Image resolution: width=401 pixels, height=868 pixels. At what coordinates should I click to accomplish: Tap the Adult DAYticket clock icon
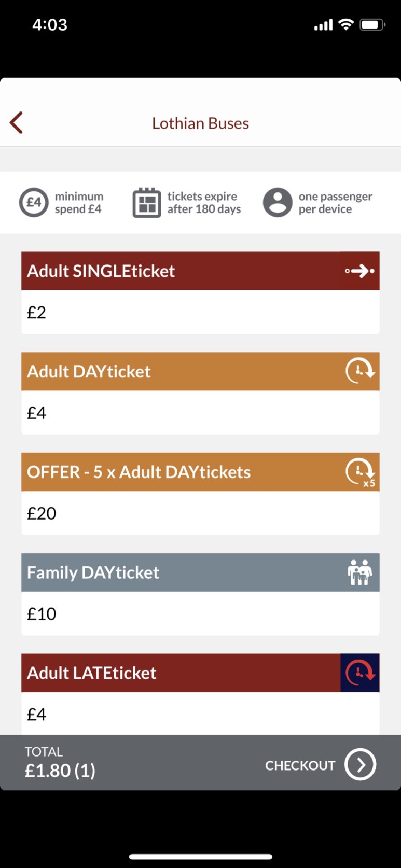click(x=360, y=371)
